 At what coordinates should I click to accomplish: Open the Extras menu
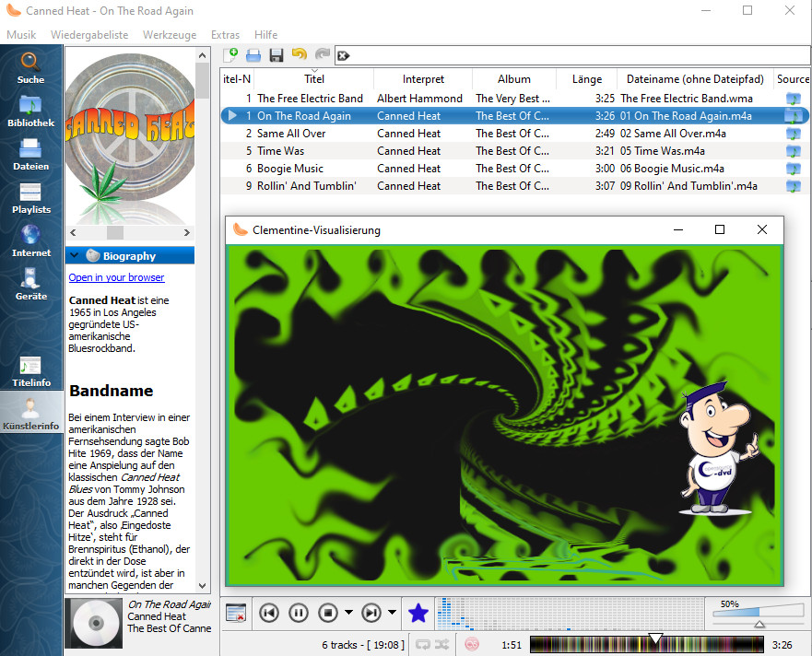(225, 35)
